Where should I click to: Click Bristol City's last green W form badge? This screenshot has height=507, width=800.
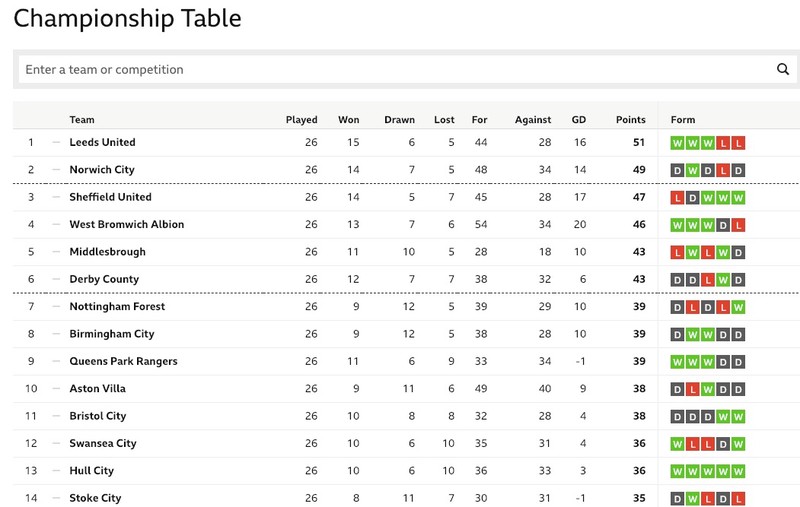point(738,417)
